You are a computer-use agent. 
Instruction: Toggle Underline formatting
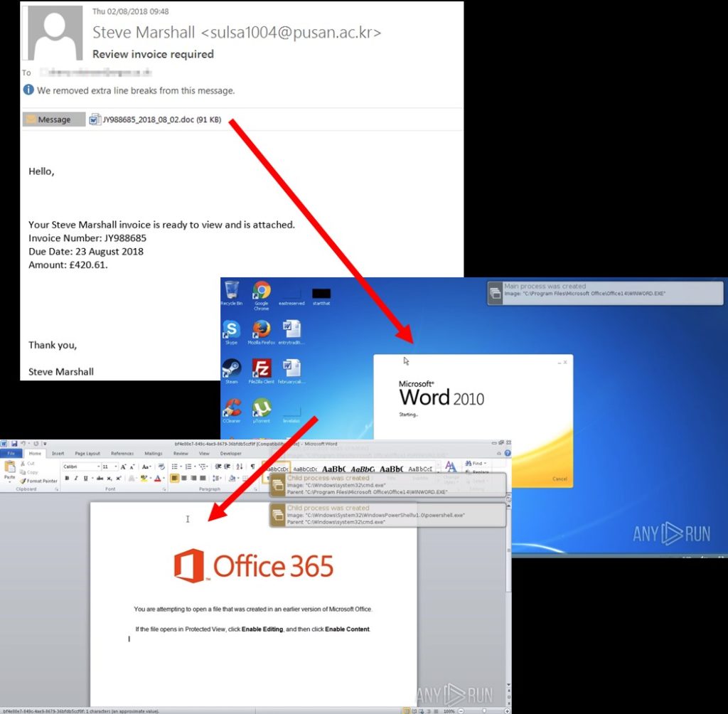coord(85,478)
